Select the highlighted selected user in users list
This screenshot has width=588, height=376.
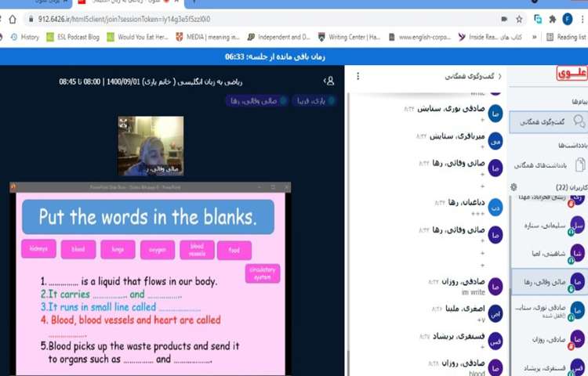coord(548,282)
